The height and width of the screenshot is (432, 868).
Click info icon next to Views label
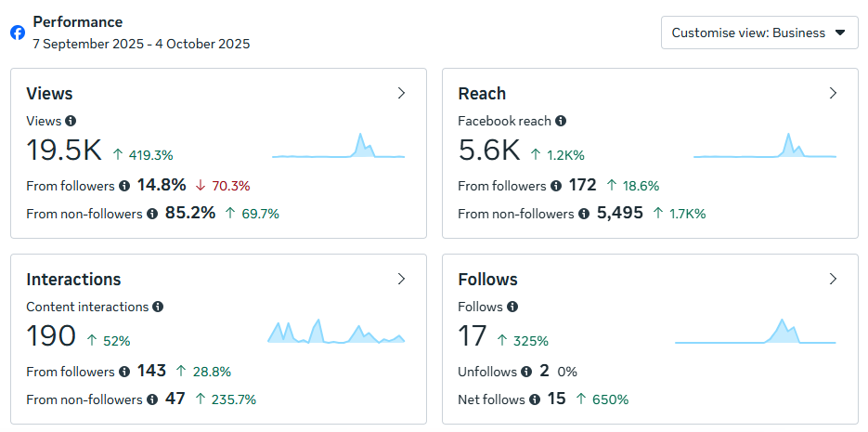(71, 121)
